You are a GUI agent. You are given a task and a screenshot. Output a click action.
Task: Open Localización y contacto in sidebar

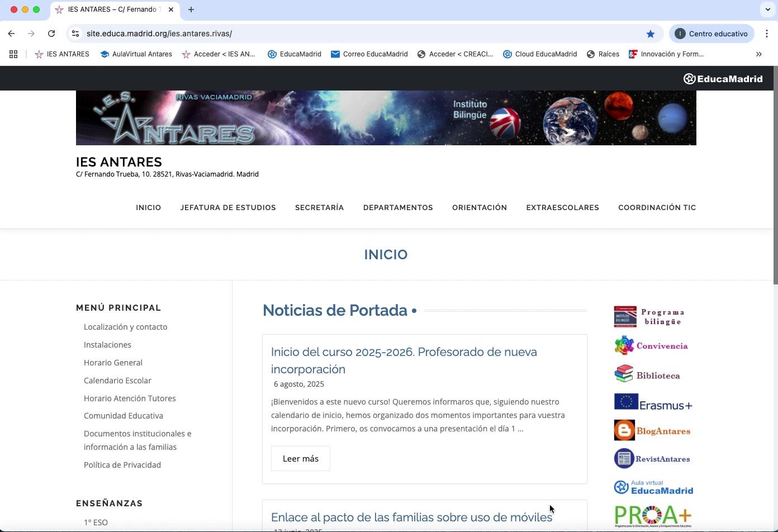pyautogui.click(x=126, y=327)
